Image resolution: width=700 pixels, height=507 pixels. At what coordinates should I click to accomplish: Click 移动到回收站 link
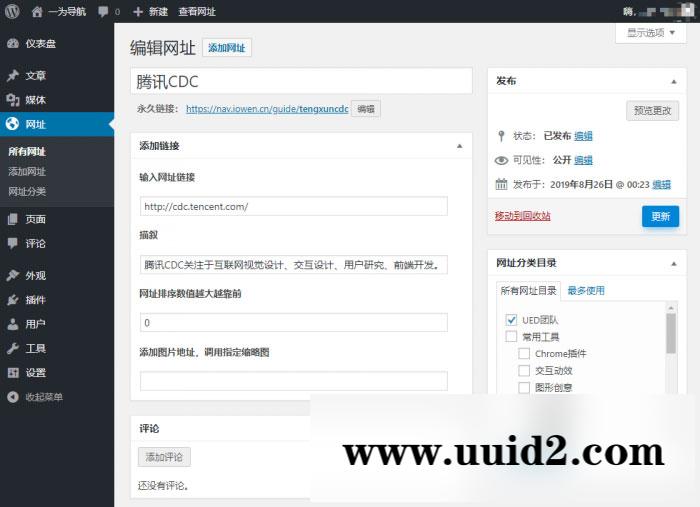tap(522, 216)
